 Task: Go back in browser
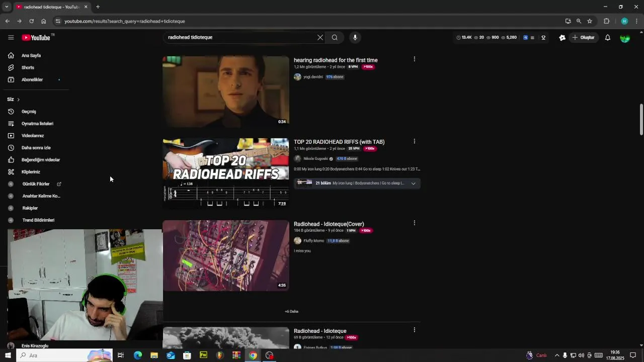tap(7, 21)
